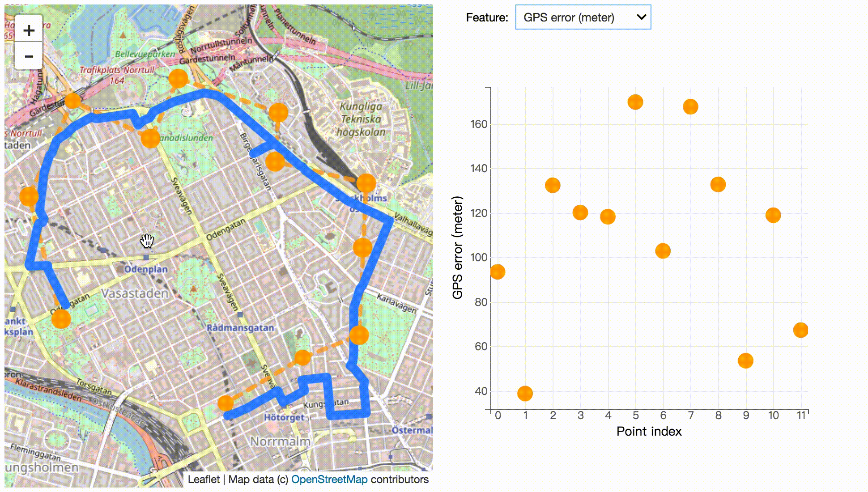Click the scatter dot at point index 2
868x492 pixels.
click(553, 185)
